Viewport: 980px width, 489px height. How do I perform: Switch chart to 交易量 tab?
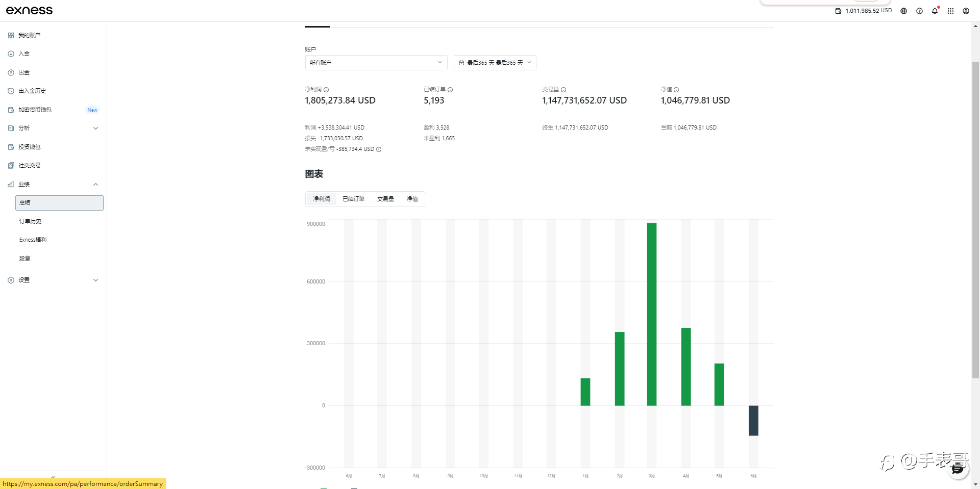[x=385, y=199]
